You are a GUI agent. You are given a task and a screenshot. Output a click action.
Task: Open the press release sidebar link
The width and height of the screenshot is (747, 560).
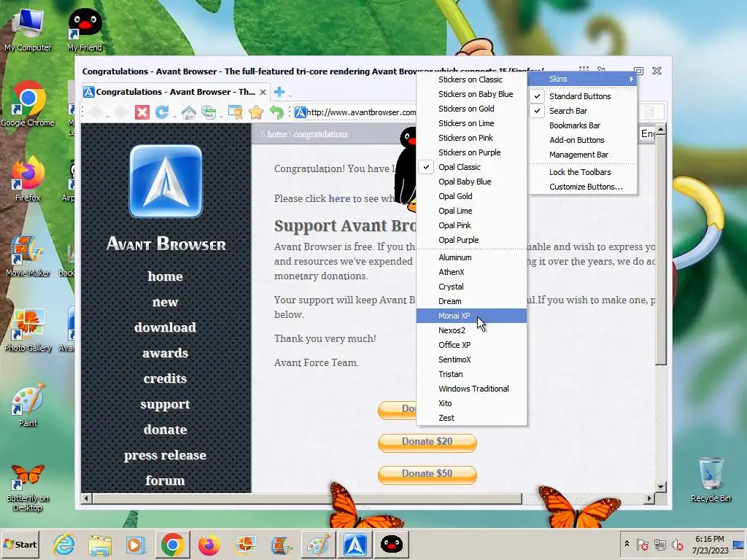[x=166, y=455]
